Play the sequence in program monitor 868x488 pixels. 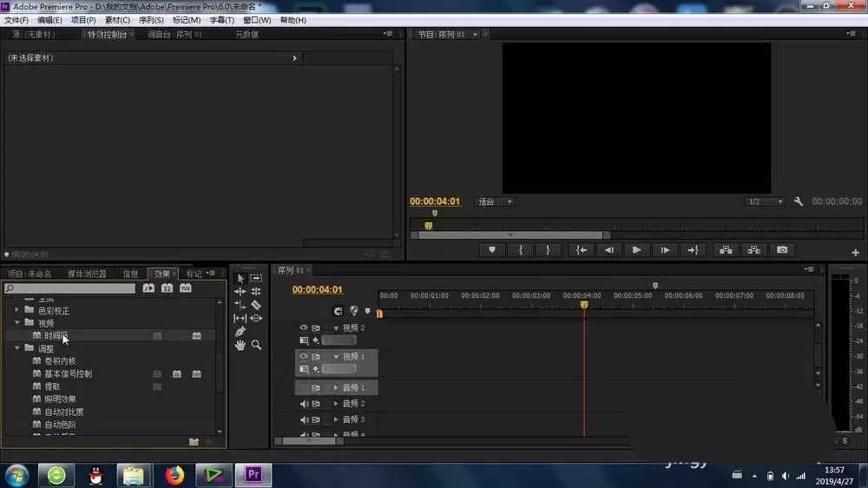636,250
